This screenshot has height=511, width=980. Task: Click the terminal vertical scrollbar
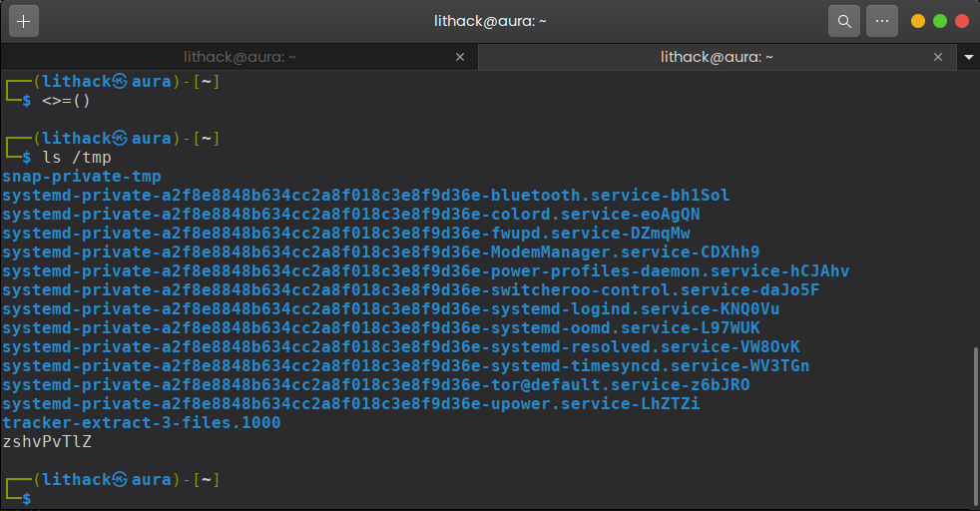click(x=976, y=427)
